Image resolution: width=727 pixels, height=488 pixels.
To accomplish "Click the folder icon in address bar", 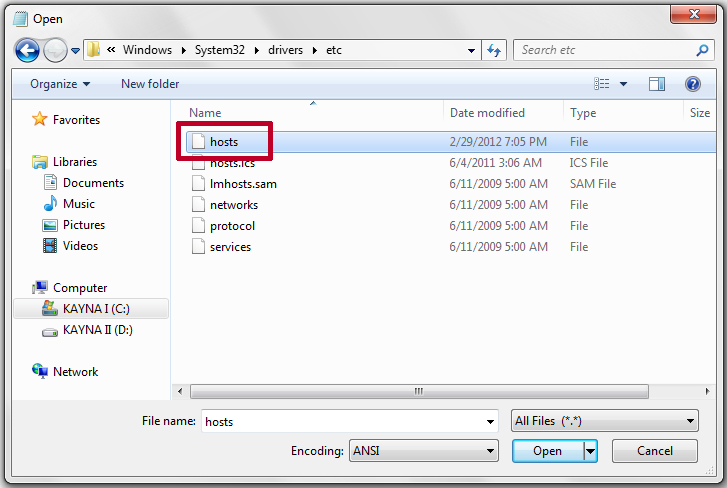I will (93, 50).
